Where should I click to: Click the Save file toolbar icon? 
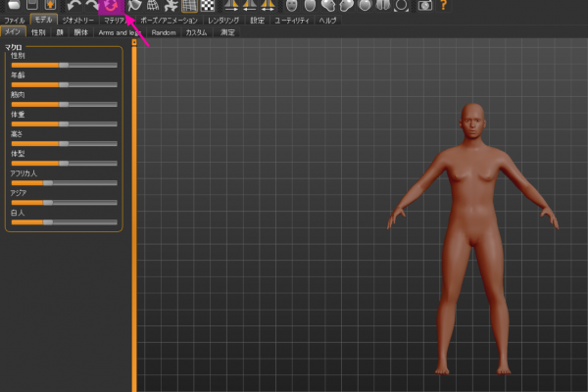(32, 5)
